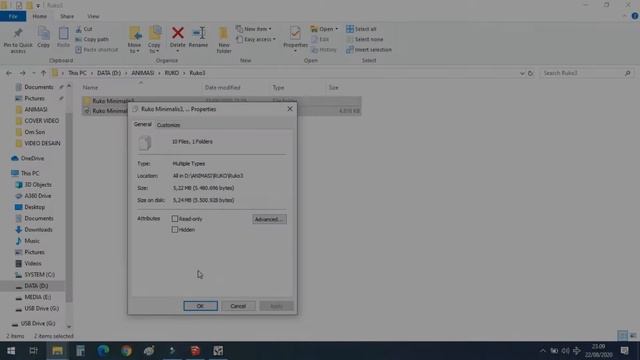640x360 pixels.
Task: Navigate forward in Explorer
Action: 22,73
